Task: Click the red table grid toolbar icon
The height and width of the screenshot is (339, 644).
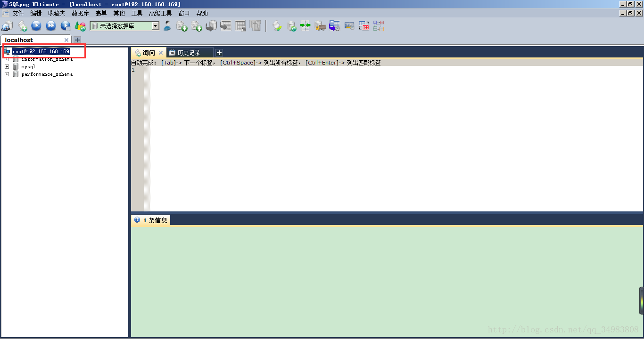Action: click(364, 26)
